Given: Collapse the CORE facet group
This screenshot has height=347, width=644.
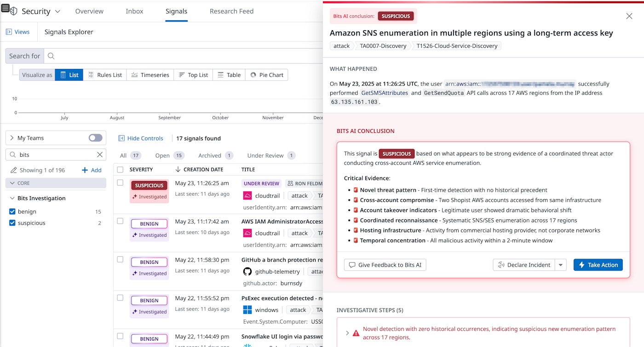Looking at the screenshot, I should tap(56, 183).
